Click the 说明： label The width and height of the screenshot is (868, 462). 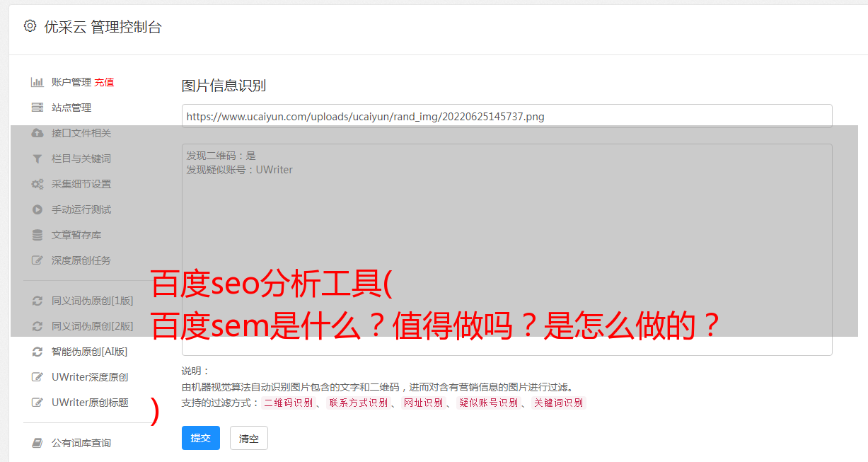196,371
